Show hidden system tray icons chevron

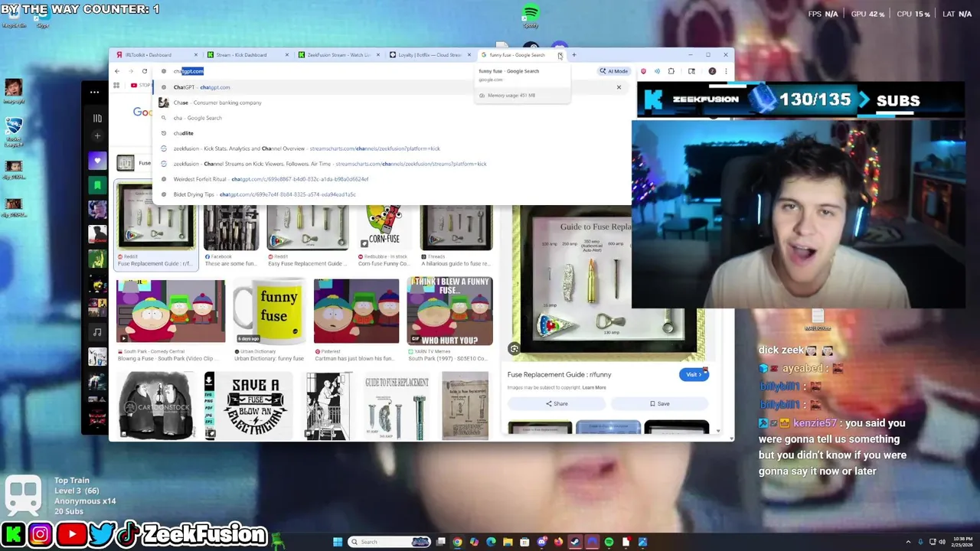point(909,542)
